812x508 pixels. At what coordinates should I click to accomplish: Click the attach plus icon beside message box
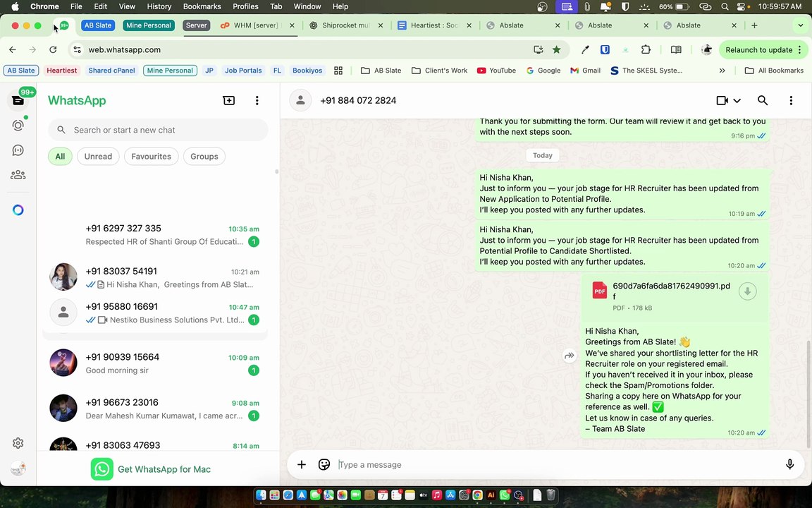coord(302,464)
